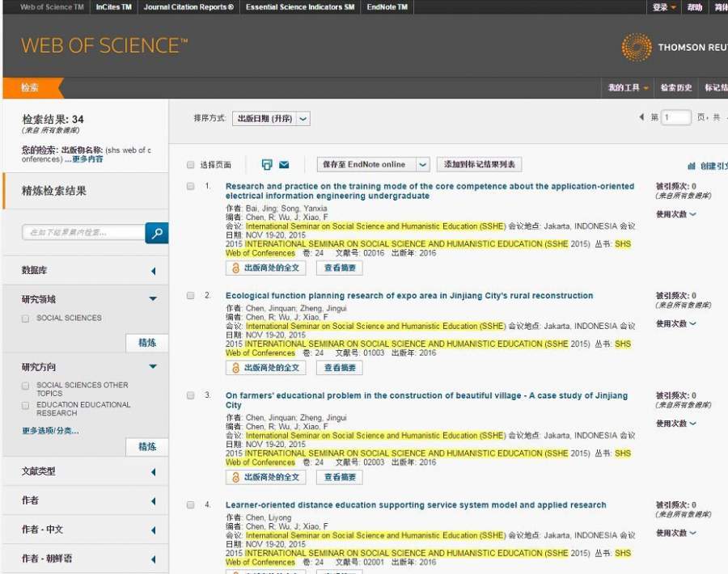The width and height of the screenshot is (728, 574).
Task: Open the Web of Science TM top tab
Action: coord(52,7)
